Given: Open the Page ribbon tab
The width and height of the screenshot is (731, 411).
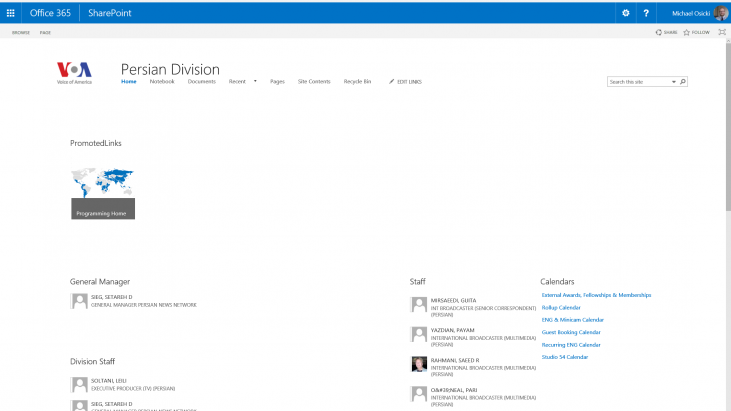Looking at the screenshot, I should point(45,33).
